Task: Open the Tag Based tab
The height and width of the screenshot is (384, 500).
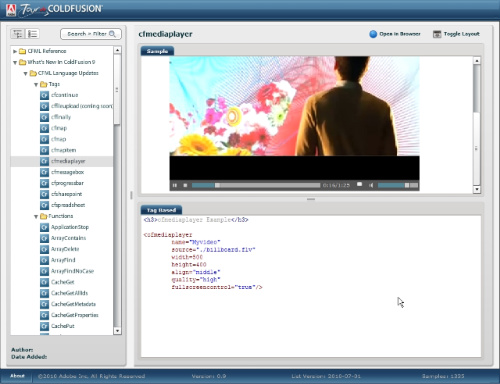Action: click(161, 210)
